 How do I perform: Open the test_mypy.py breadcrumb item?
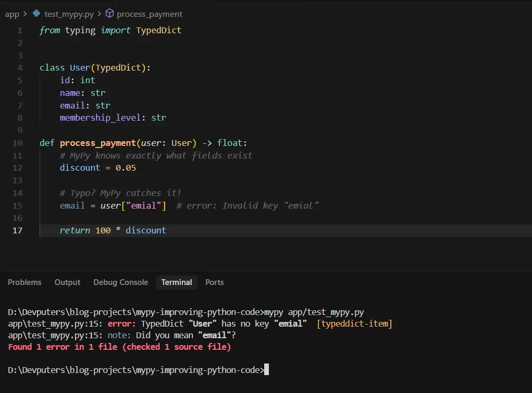(x=69, y=14)
